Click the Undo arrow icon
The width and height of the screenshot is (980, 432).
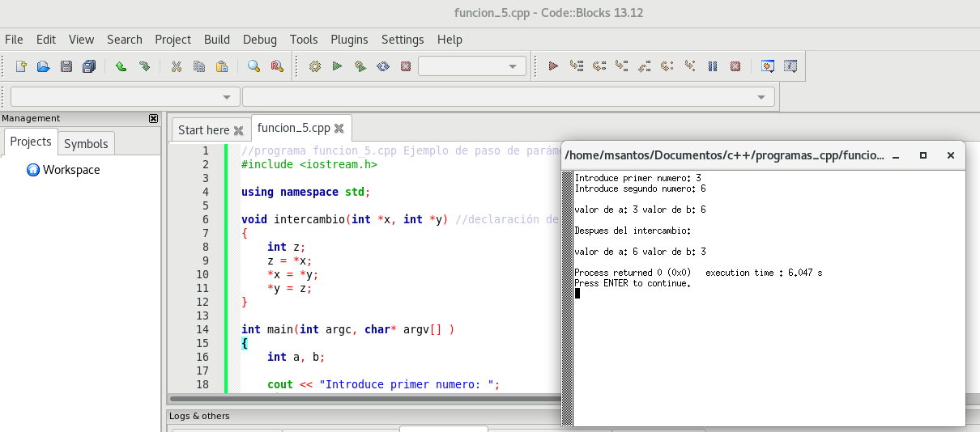121,66
